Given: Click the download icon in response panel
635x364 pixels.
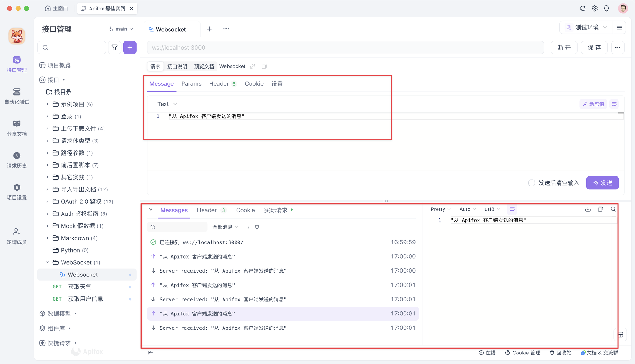Looking at the screenshot, I should pyautogui.click(x=588, y=210).
